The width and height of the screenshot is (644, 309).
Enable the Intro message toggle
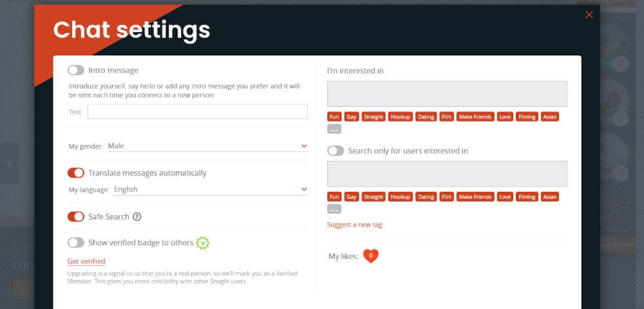tap(76, 70)
